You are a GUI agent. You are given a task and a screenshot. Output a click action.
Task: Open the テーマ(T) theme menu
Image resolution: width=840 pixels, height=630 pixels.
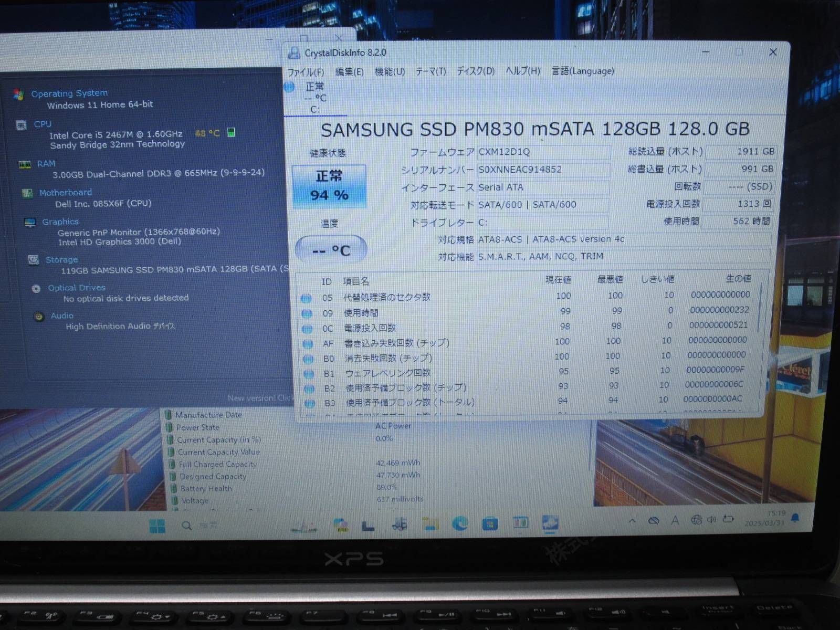click(431, 72)
